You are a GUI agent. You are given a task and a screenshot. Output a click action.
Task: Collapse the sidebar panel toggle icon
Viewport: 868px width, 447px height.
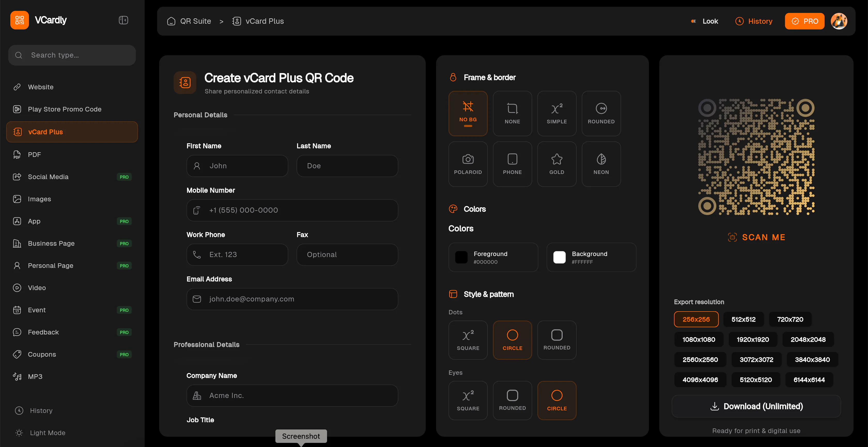tap(123, 20)
